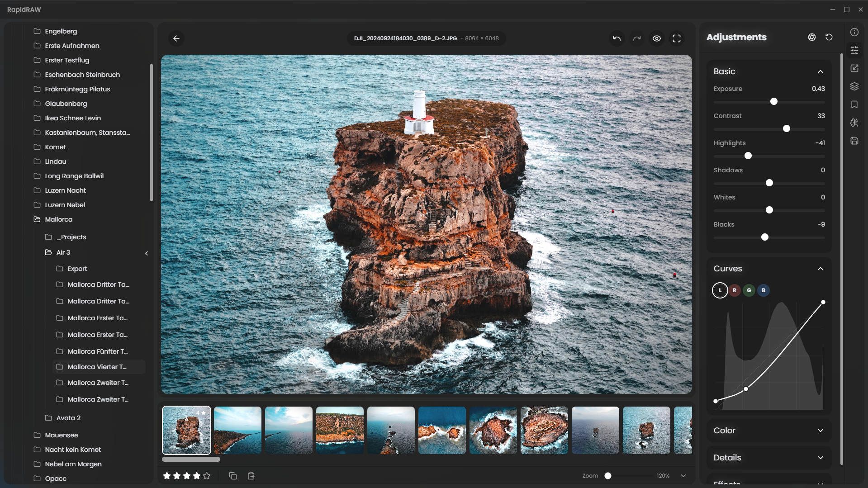Reset all adjustments with the reset icon

pos(829,37)
